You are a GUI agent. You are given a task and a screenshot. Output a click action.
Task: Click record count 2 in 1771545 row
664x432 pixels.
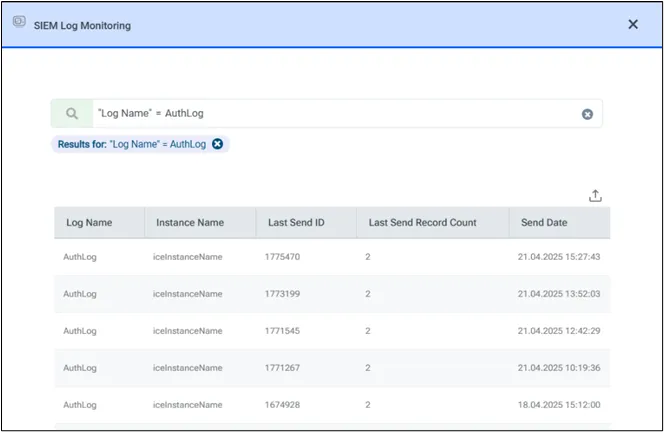[x=368, y=331]
